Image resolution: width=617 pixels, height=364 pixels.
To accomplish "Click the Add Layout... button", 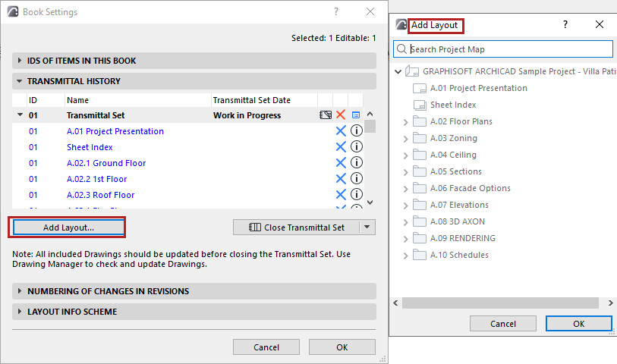I will 68,227.
